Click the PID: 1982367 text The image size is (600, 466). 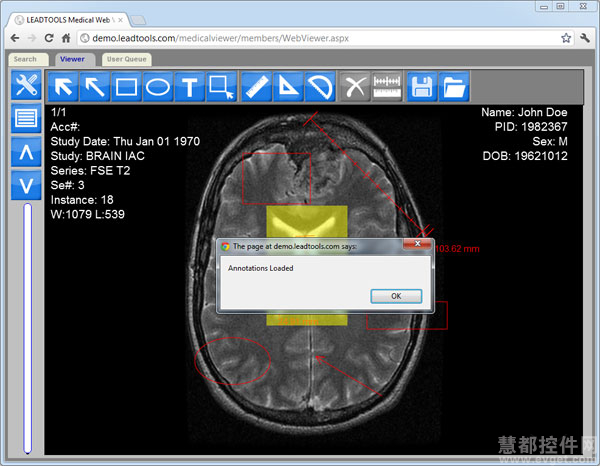[x=531, y=127]
